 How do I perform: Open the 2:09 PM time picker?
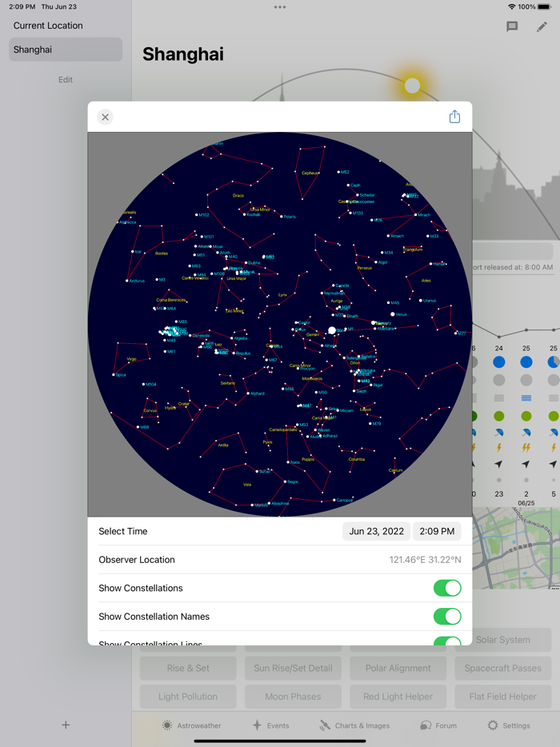[437, 531]
